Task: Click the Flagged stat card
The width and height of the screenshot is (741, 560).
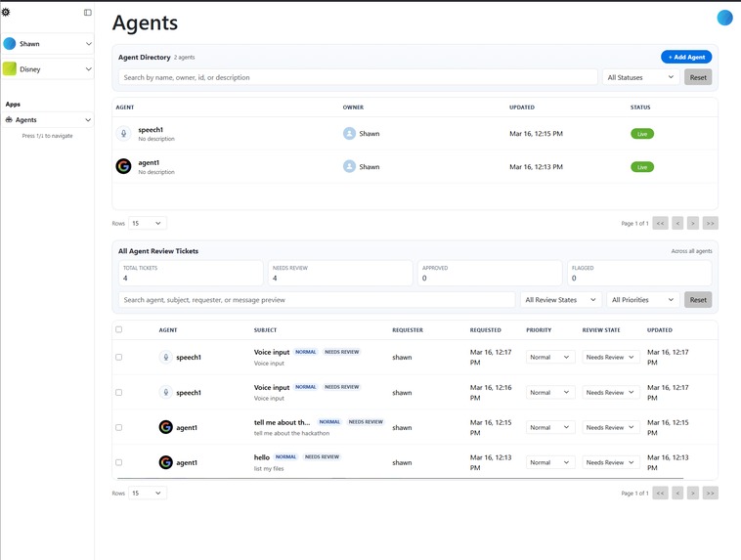Action: pos(639,273)
